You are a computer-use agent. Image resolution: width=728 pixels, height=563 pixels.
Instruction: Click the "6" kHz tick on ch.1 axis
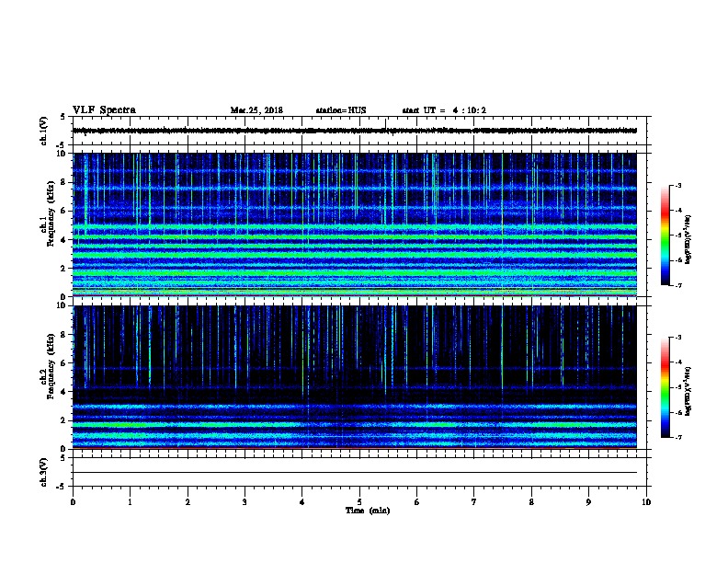tap(64, 211)
